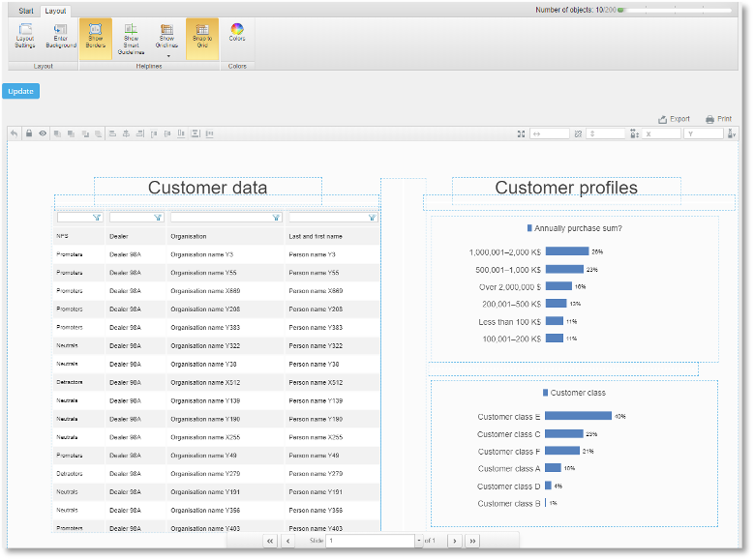Click the undo arrow in canvas toolbar

[x=14, y=133]
